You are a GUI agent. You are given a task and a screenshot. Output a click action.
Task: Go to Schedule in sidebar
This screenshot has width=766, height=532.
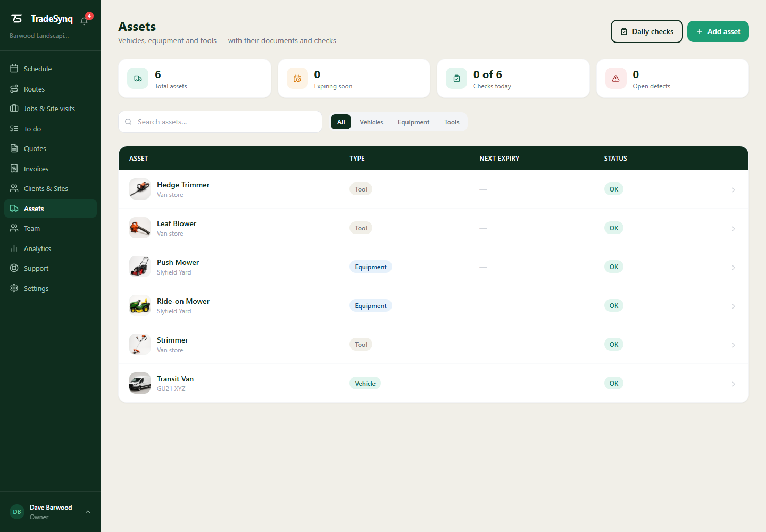point(51,69)
